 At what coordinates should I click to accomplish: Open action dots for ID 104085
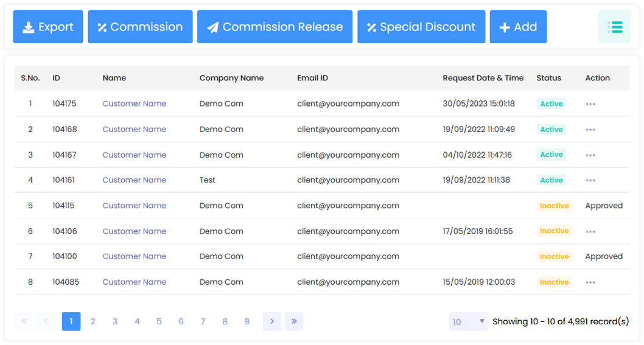coord(590,282)
